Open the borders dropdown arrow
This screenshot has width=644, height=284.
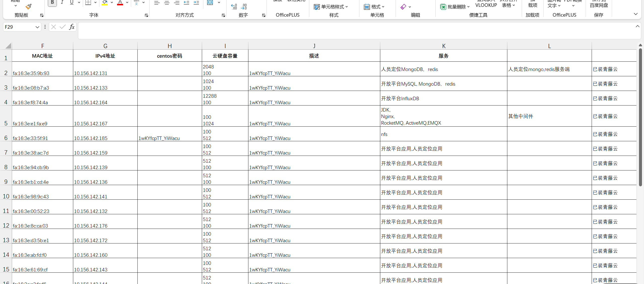(95, 3)
